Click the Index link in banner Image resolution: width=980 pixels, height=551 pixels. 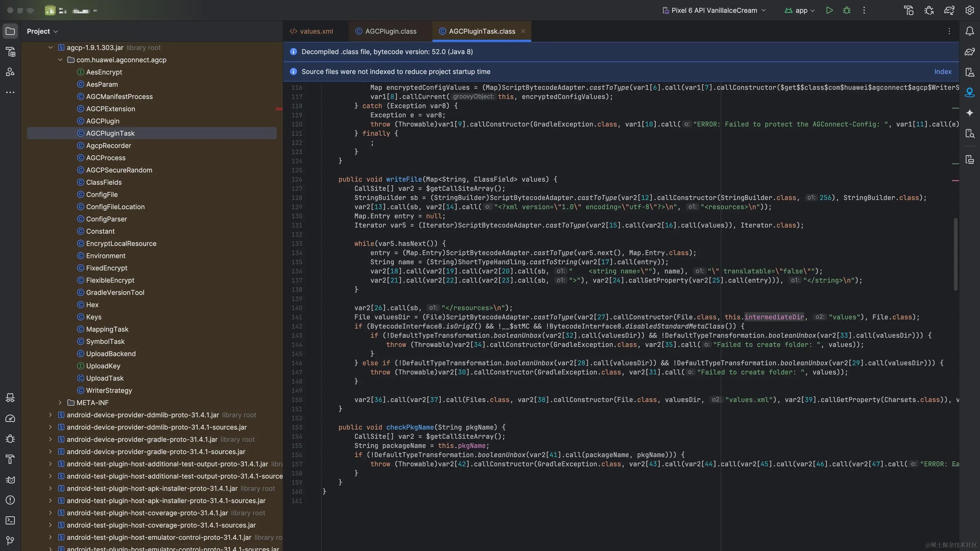(x=942, y=72)
